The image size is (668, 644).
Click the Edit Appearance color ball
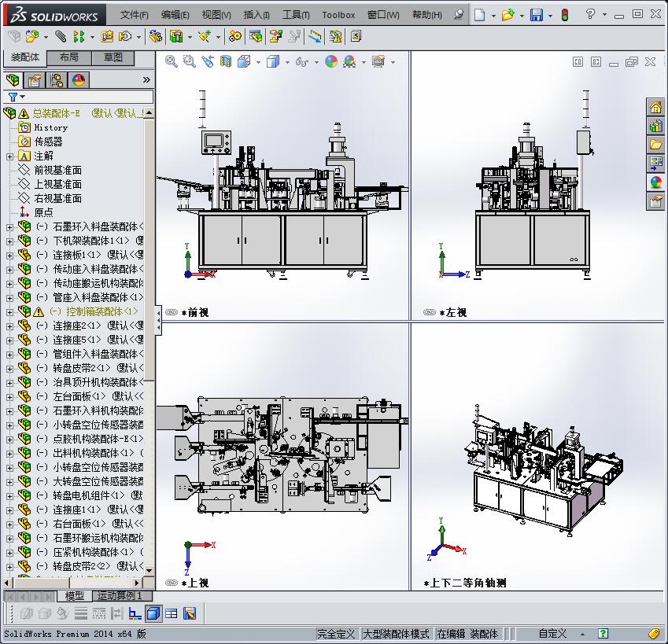(331, 61)
